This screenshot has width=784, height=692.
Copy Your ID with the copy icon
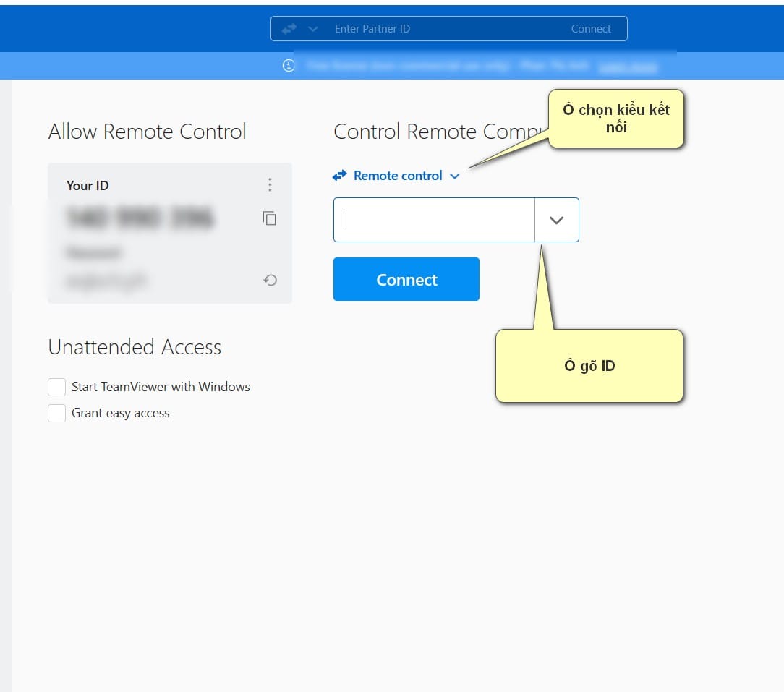[x=270, y=218]
